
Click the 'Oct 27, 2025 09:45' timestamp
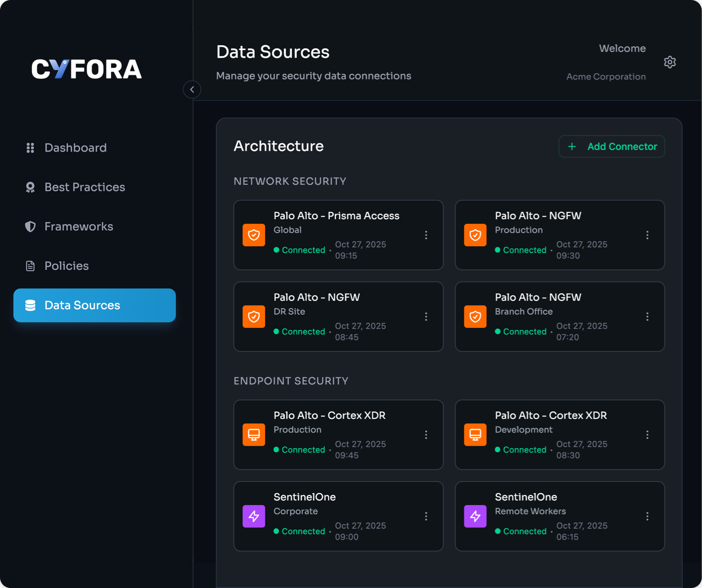pyautogui.click(x=360, y=450)
